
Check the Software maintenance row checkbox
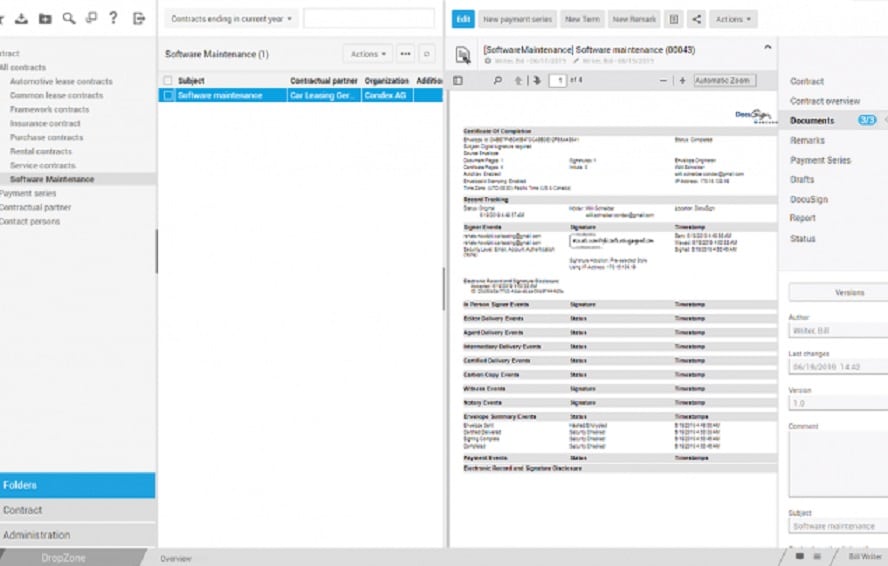[168, 96]
